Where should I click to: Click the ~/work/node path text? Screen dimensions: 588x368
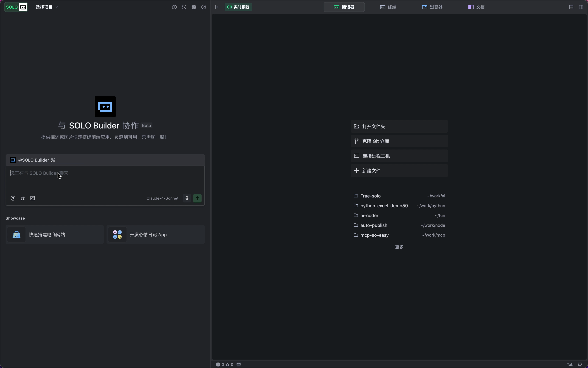pos(433,225)
